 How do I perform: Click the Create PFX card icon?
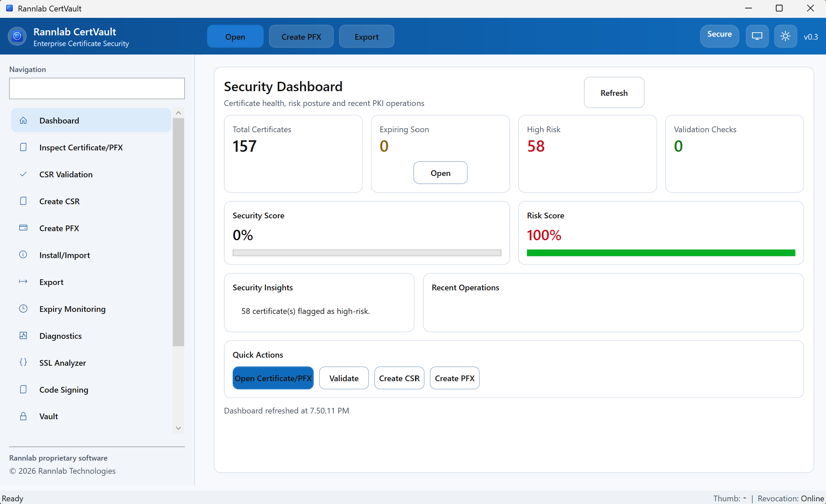coord(23,228)
